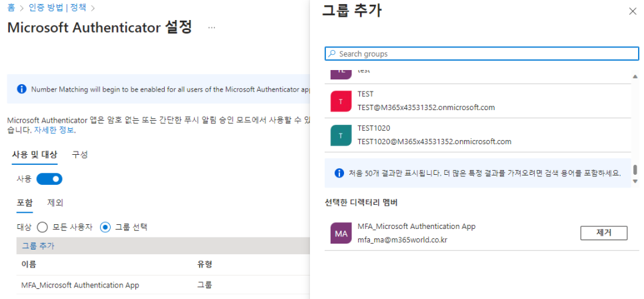Click mfa_ma@m365world.co.kr under selected members
This screenshot has width=644, height=299.
(x=402, y=240)
